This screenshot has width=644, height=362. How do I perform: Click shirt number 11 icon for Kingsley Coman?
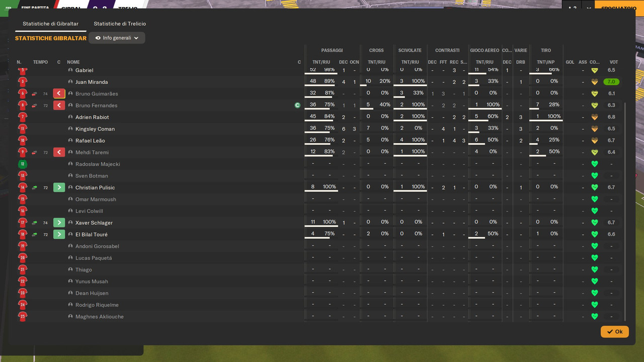(22, 129)
